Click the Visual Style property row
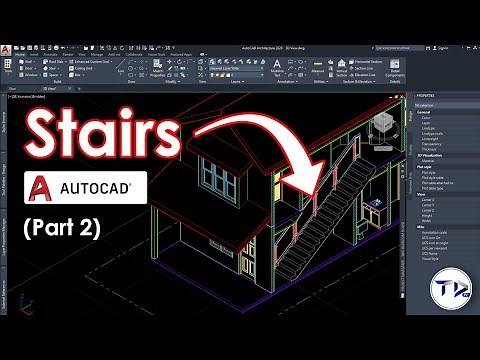Screen dimensions: 480x360 pos(447,259)
